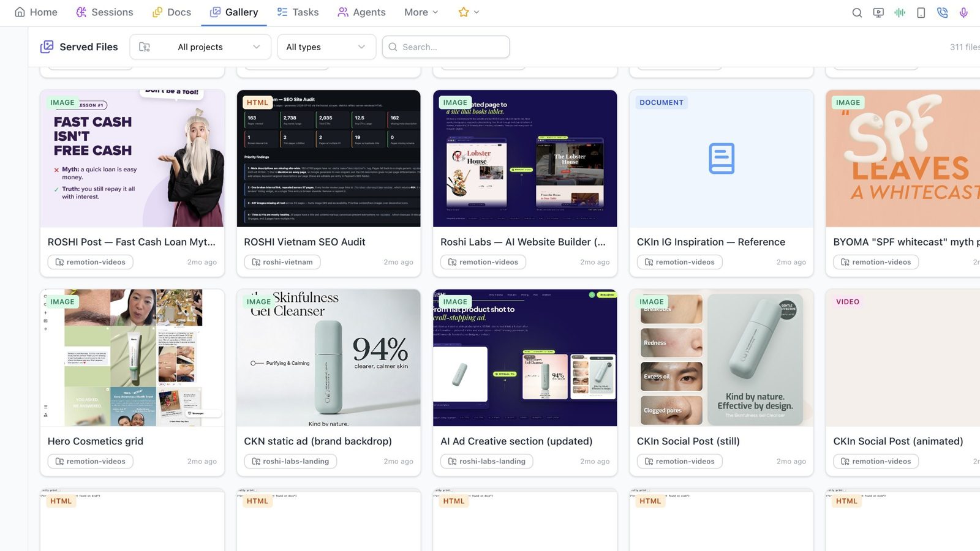This screenshot has height=551, width=980.
Task: Open the Roshi Labs AI Website Builder thumbnail
Action: click(x=525, y=159)
